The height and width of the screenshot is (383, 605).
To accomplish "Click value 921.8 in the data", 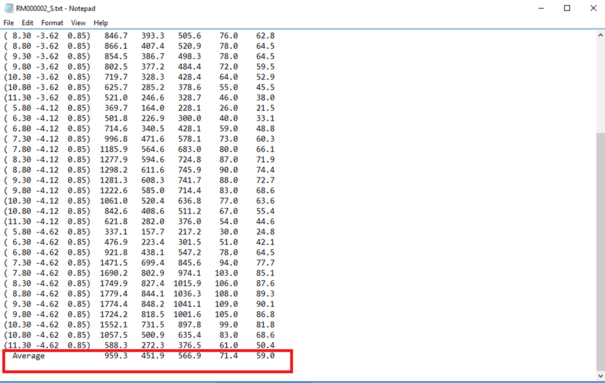I will click(x=116, y=252).
